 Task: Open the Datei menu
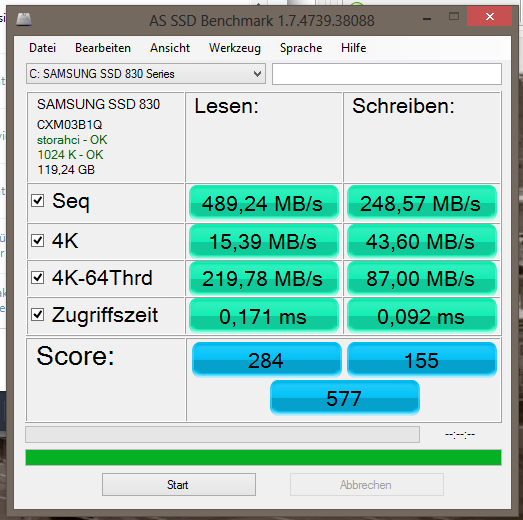click(42, 48)
